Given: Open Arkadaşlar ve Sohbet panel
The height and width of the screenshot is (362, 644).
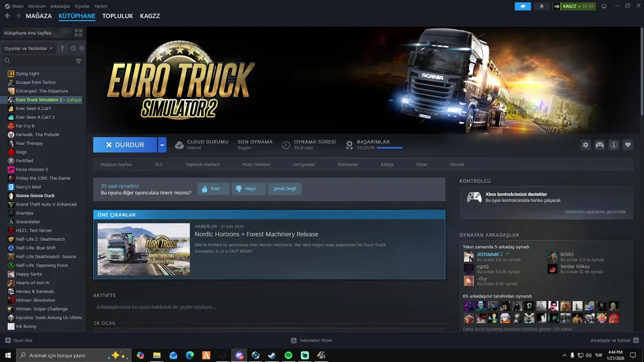Looking at the screenshot, I should click(614, 340).
